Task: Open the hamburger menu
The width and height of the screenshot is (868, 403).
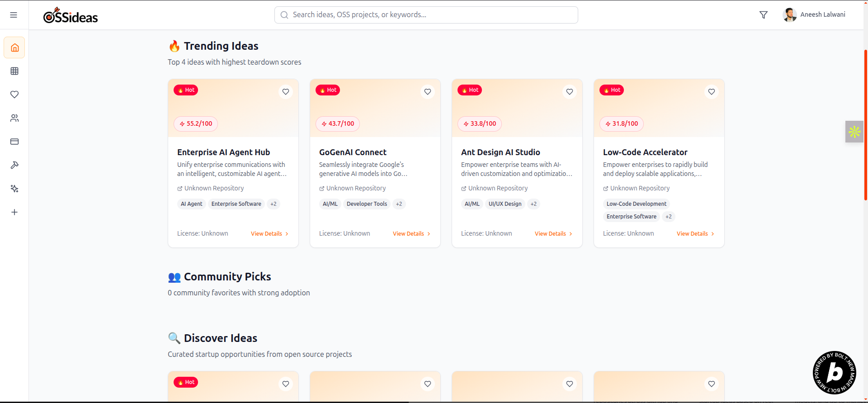Action: [14, 15]
